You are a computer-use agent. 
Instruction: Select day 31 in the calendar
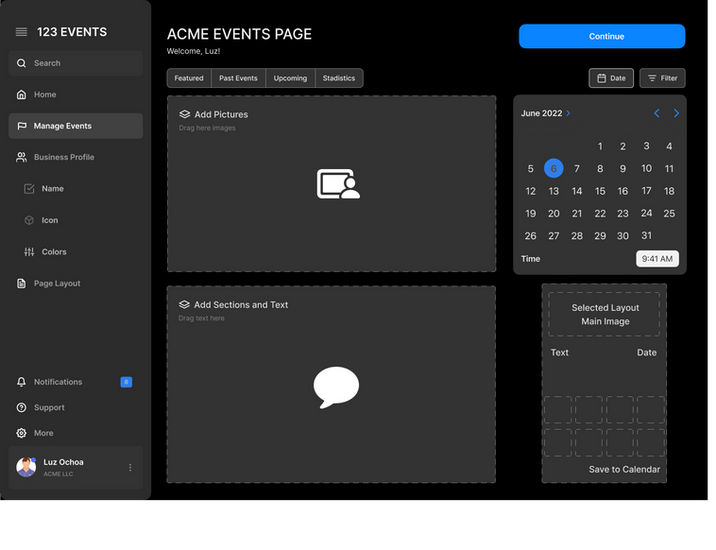pos(646,235)
